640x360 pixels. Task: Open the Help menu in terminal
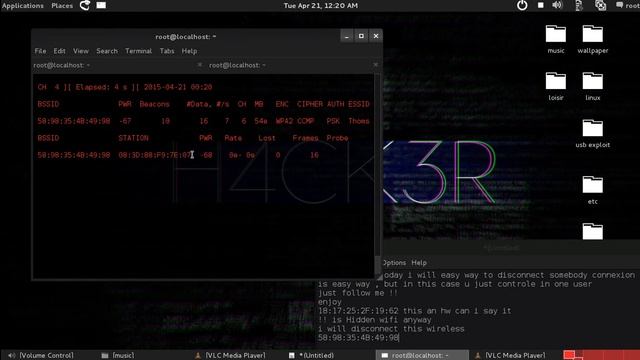pos(189,51)
